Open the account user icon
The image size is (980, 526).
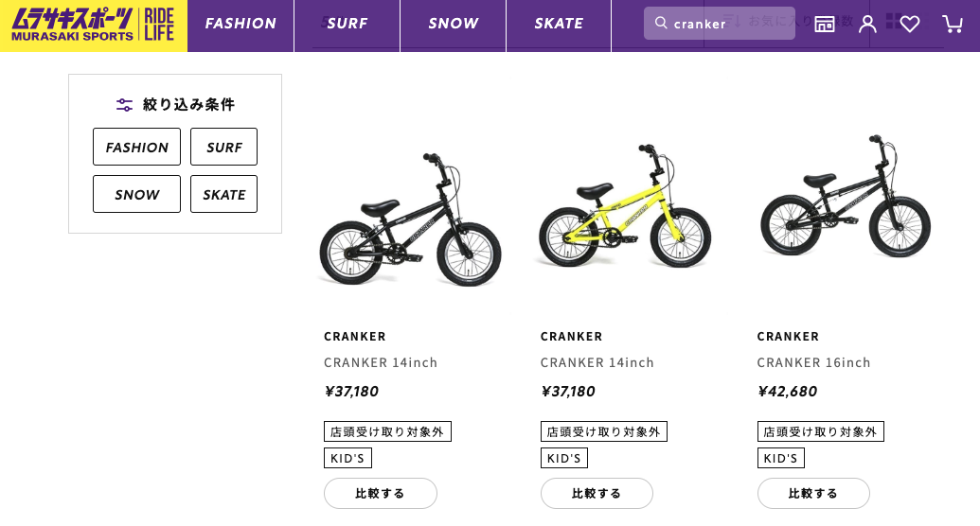867,25
